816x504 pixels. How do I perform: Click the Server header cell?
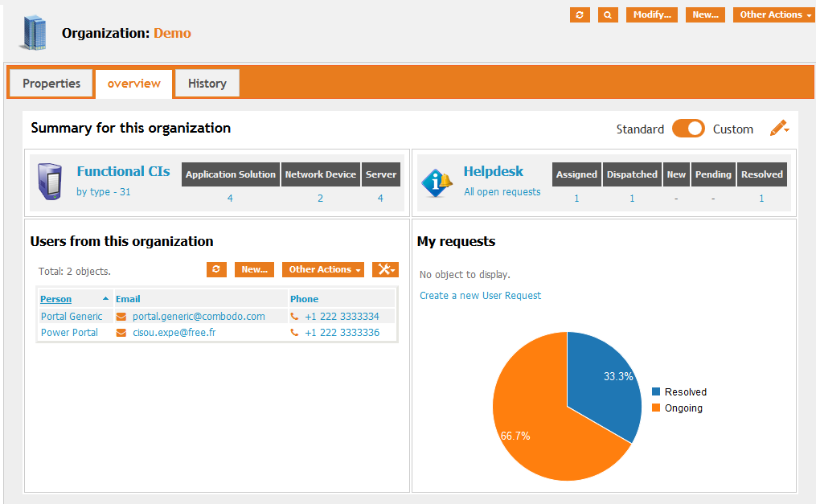point(381,174)
